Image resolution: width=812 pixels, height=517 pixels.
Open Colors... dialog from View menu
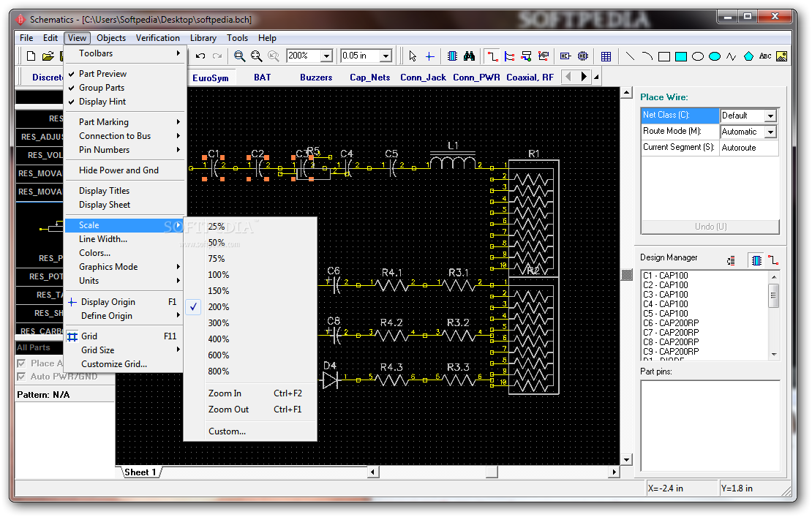(124, 252)
